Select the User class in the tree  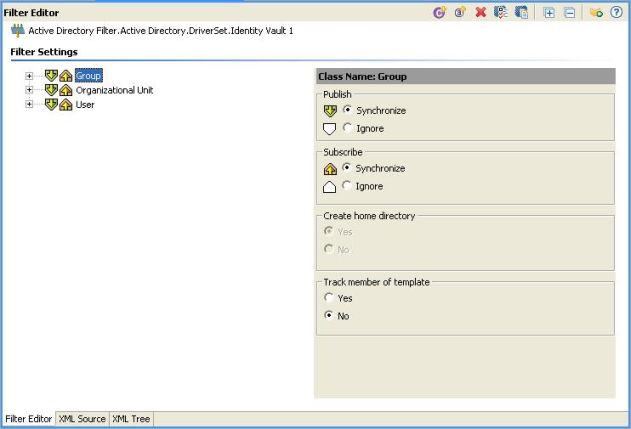point(85,105)
